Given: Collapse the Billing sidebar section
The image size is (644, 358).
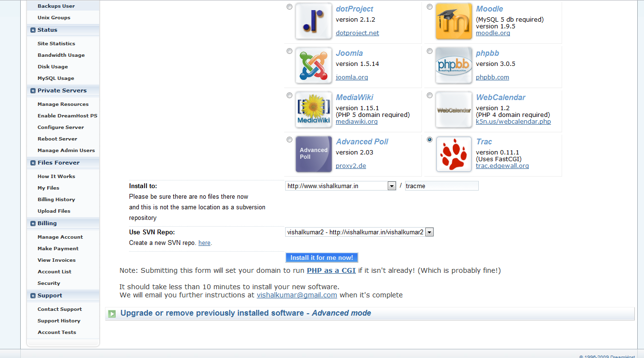Looking at the screenshot, I should click(33, 223).
